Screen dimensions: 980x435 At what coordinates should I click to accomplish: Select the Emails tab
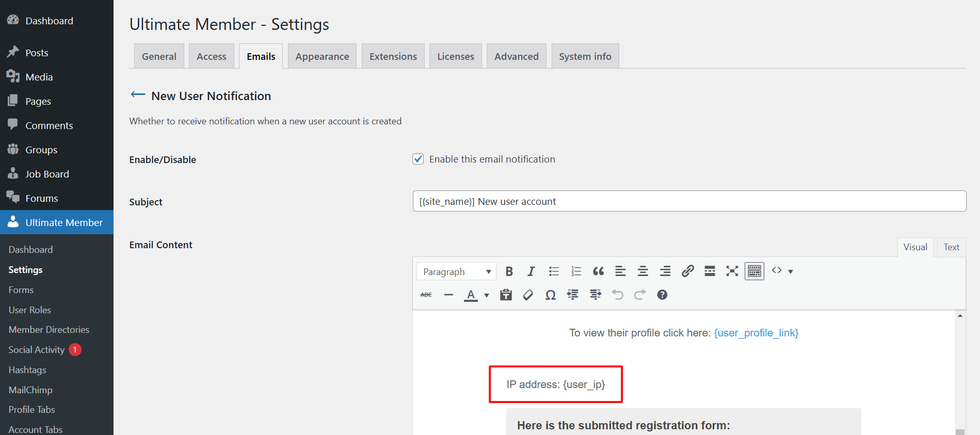(261, 56)
